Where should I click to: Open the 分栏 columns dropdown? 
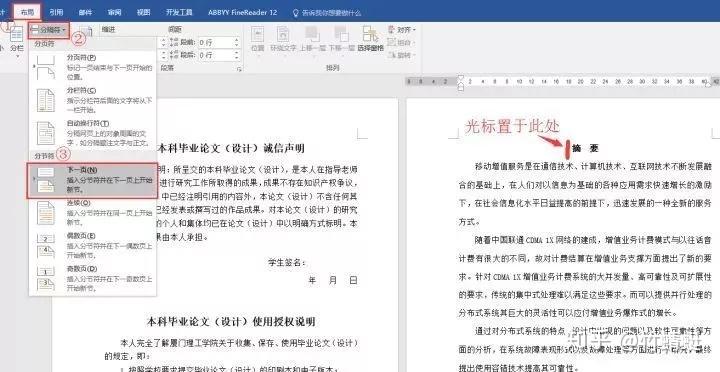click(x=17, y=40)
